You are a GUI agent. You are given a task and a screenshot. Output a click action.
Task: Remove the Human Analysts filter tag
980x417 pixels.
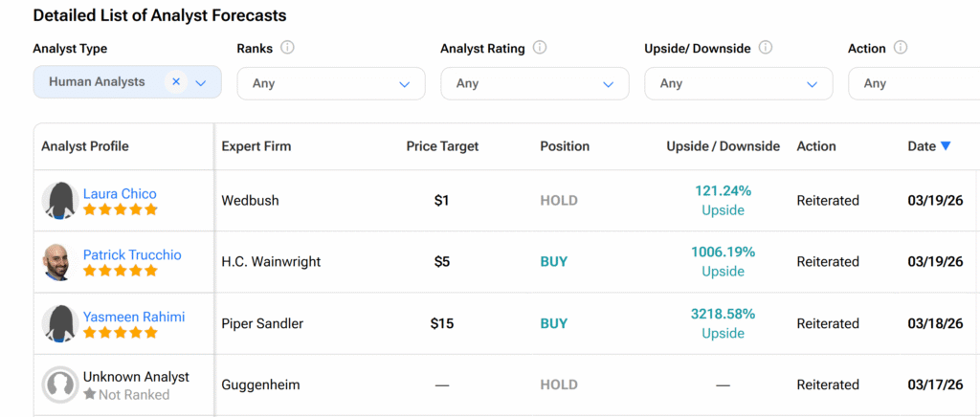pyautogui.click(x=176, y=82)
